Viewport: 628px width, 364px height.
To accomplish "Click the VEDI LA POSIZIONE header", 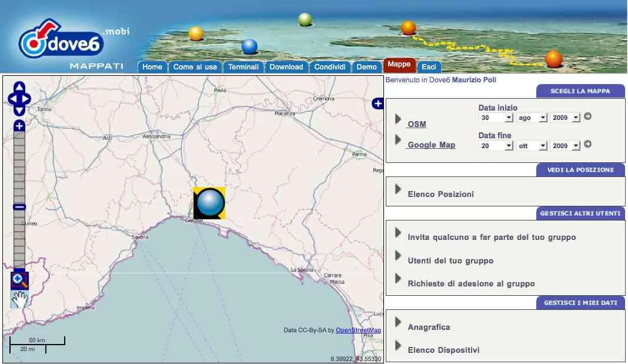I will click(x=580, y=170).
